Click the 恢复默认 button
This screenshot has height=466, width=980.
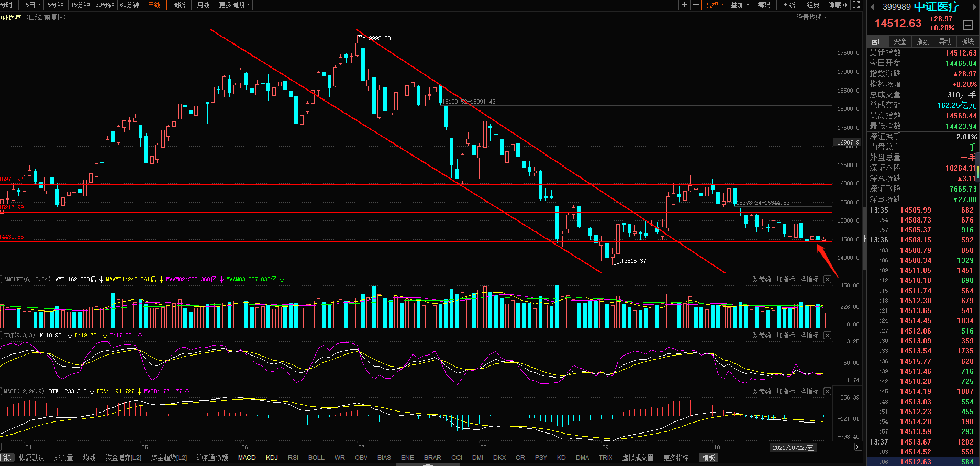(31, 458)
